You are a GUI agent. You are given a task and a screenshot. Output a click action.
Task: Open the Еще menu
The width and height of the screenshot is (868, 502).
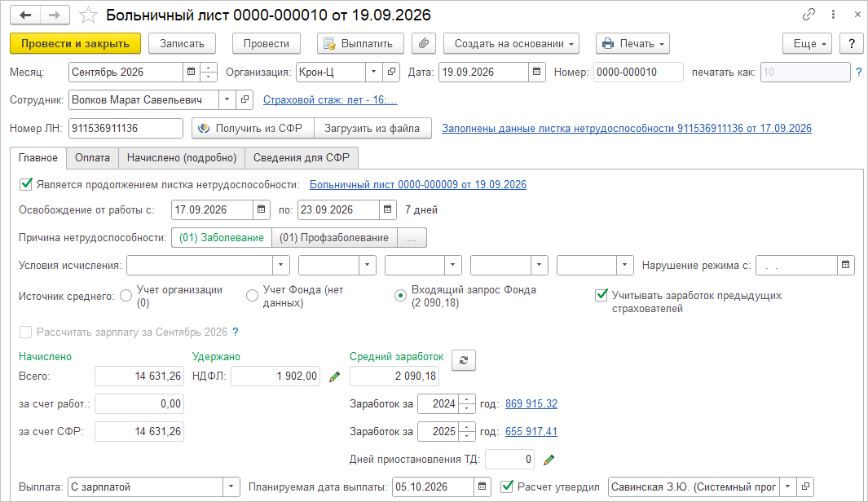tap(808, 43)
